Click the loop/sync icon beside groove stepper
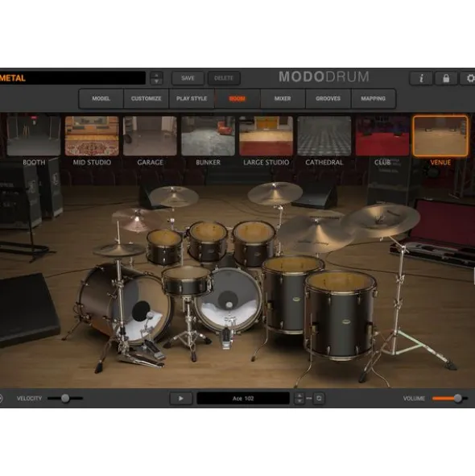 point(319,399)
